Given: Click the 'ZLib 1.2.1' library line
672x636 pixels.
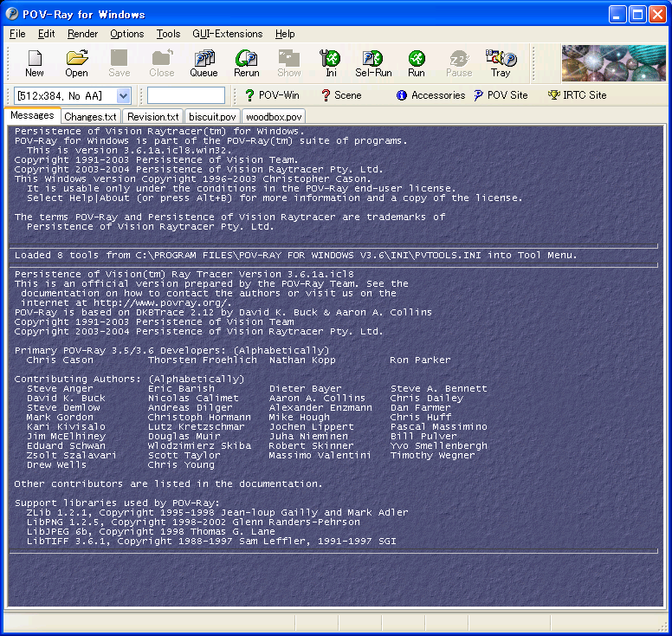Looking at the screenshot, I should coord(217,512).
